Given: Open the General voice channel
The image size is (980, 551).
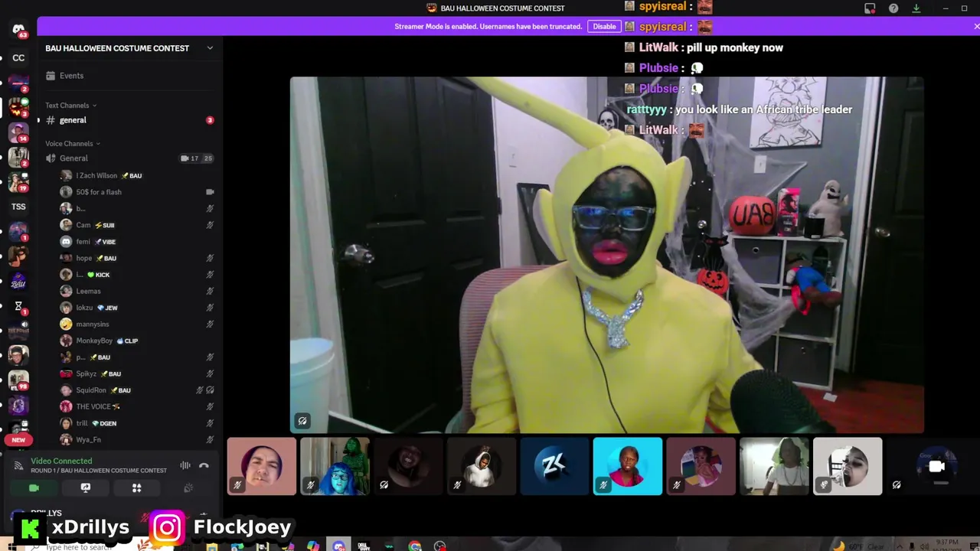Looking at the screenshot, I should click(130, 158).
